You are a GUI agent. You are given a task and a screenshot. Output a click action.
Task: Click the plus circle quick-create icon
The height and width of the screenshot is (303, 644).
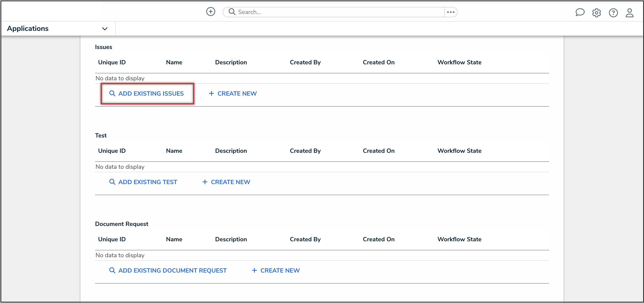(x=211, y=12)
